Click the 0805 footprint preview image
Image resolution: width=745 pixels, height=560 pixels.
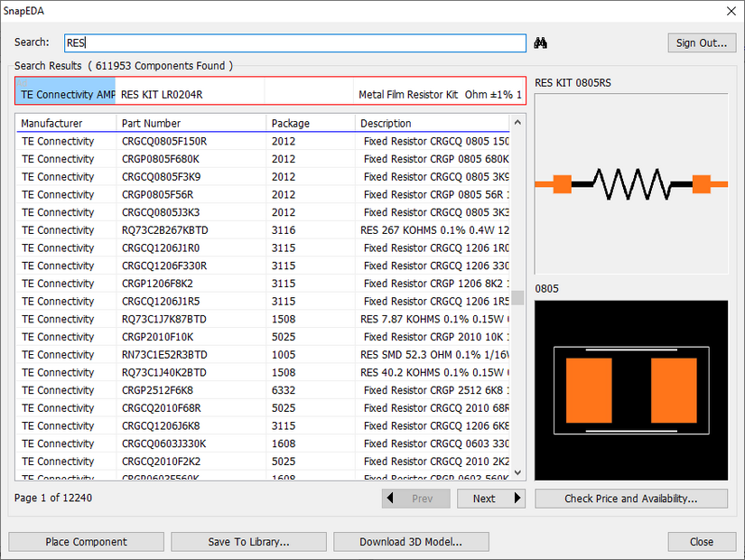[631, 390]
